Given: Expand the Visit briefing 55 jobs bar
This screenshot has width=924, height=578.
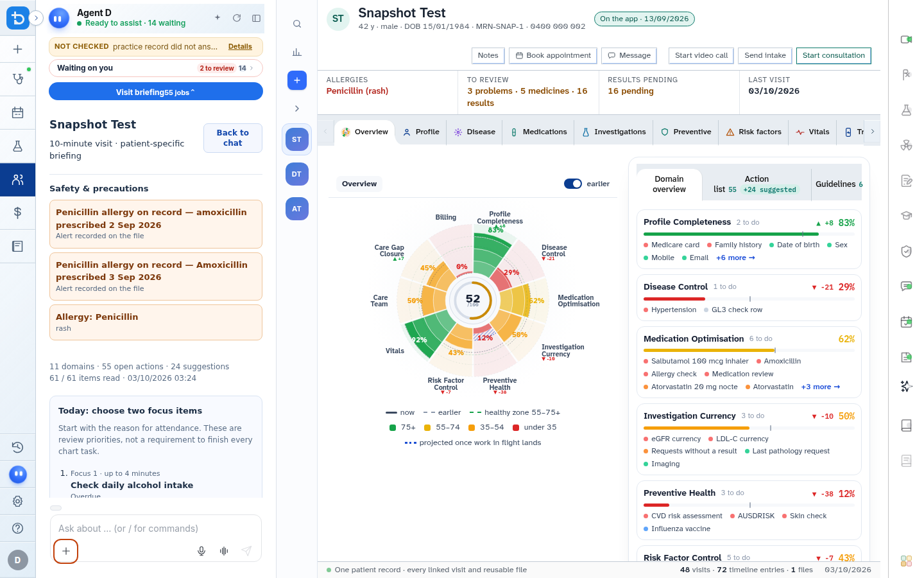Looking at the screenshot, I should (x=156, y=92).
